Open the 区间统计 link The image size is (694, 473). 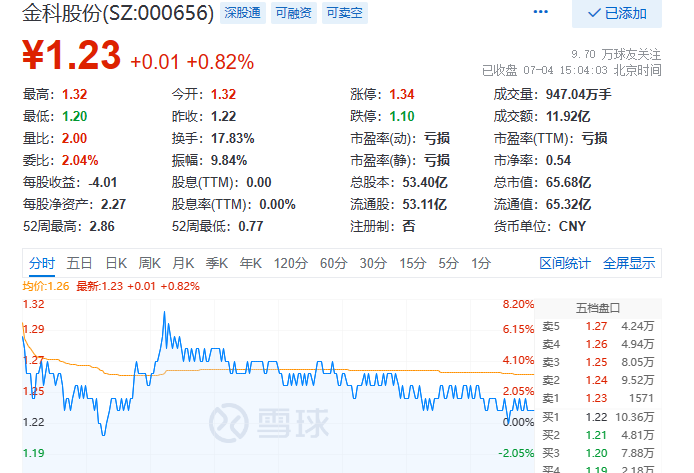coord(565,264)
